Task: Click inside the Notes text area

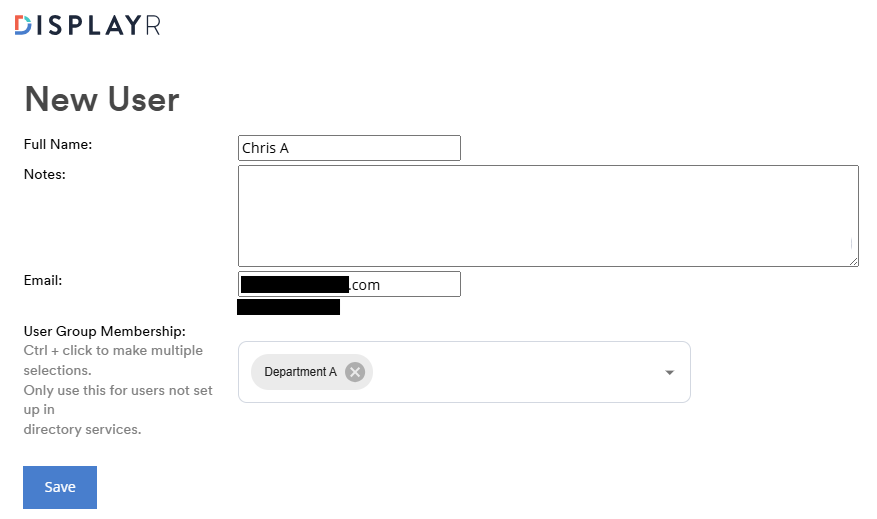Action: pyautogui.click(x=547, y=215)
